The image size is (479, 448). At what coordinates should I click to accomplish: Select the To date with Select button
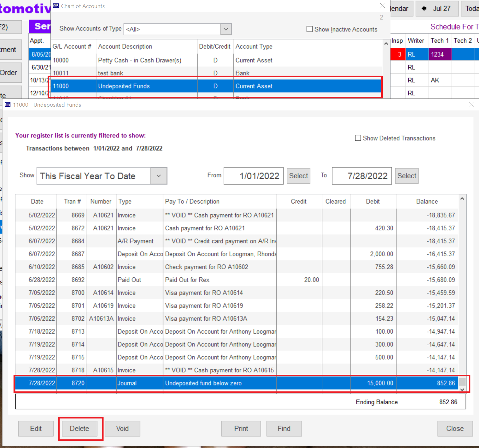coord(406,176)
